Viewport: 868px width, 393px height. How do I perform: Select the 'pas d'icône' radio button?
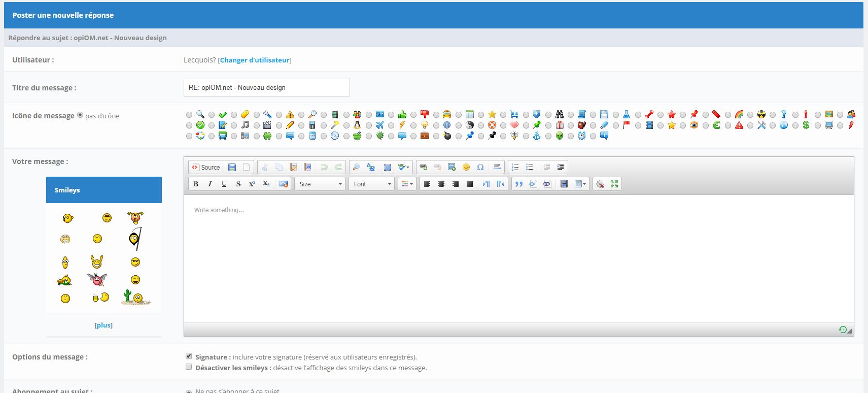coord(80,115)
